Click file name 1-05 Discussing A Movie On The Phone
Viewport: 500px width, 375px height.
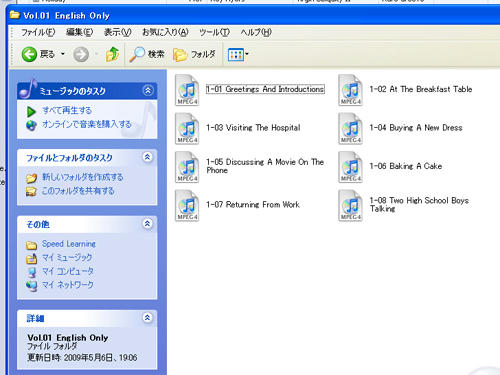265,166
